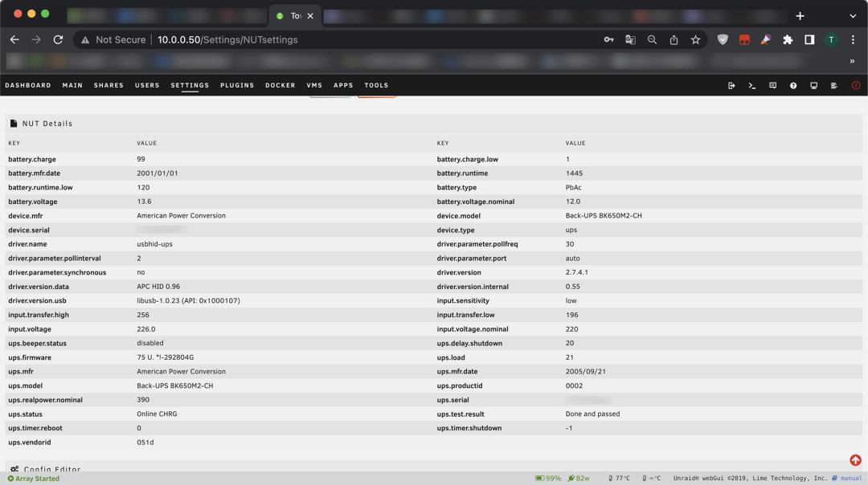Click the Array Started status
Image resolution: width=868 pixels, height=485 pixels.
pos(34,479)
